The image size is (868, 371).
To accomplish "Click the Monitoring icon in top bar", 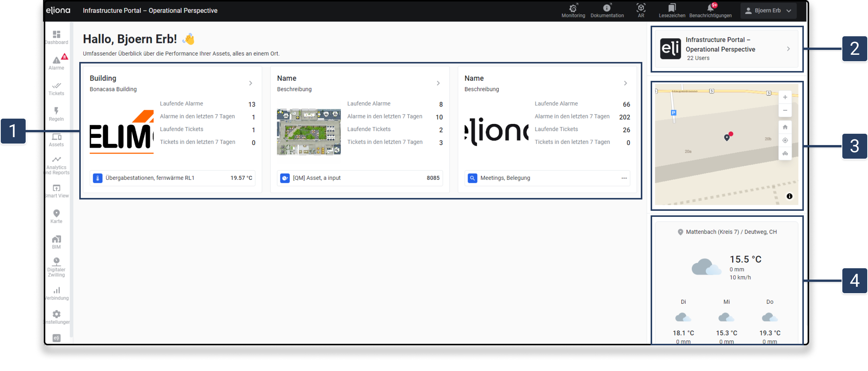I will (573, 10).
